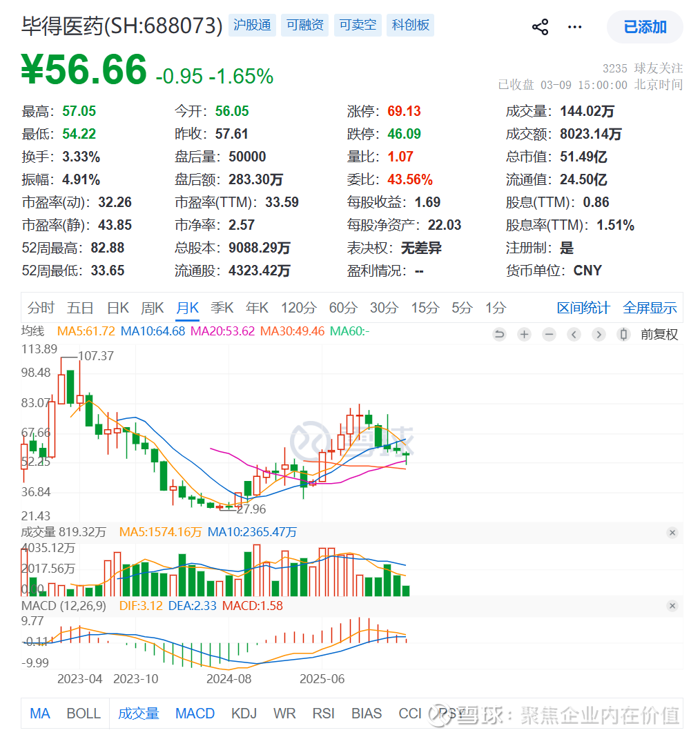Viewport: 700px width, 737px height.
Task: Switch to the 季K tab
Action: coord(222,308)
